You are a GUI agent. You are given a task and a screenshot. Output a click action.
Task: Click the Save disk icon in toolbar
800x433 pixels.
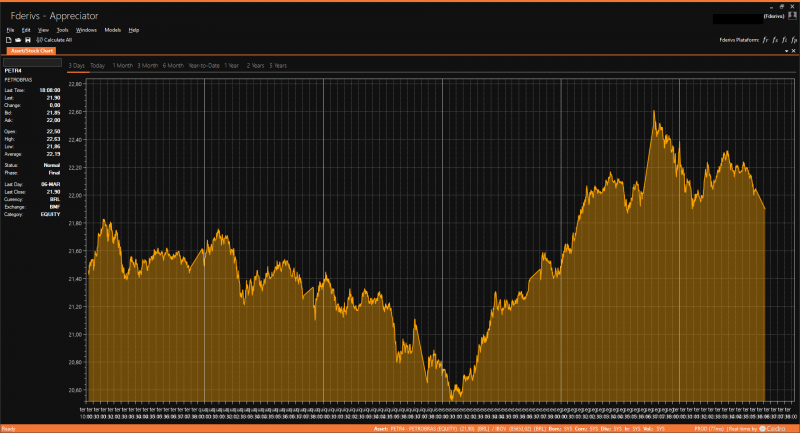(26, 40)
